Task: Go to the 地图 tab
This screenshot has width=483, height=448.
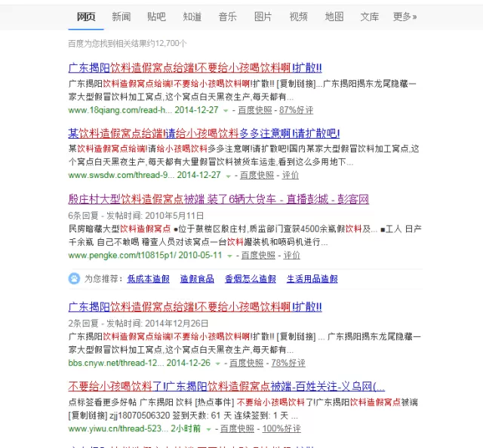Action: (334, 17)
